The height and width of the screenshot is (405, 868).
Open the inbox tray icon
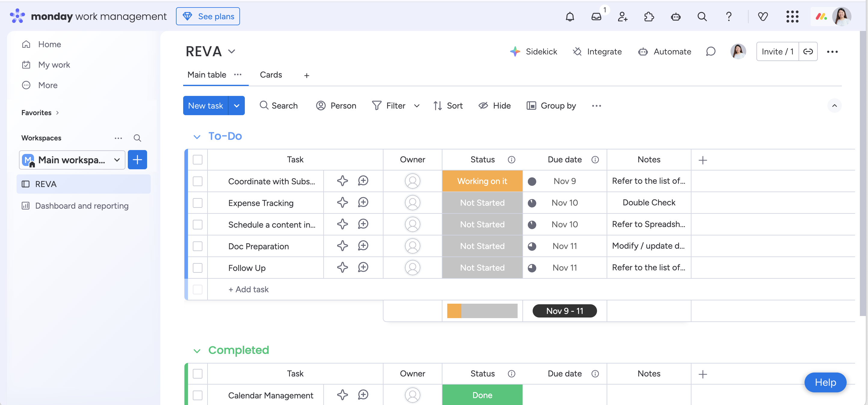point(596,17)
